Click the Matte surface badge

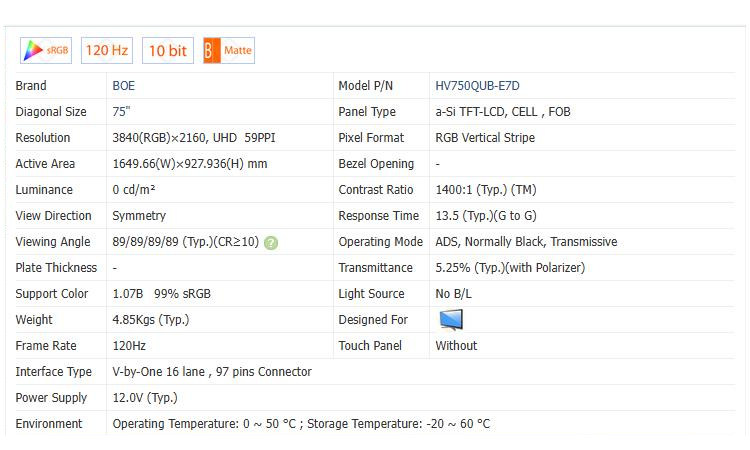point(229,50)
